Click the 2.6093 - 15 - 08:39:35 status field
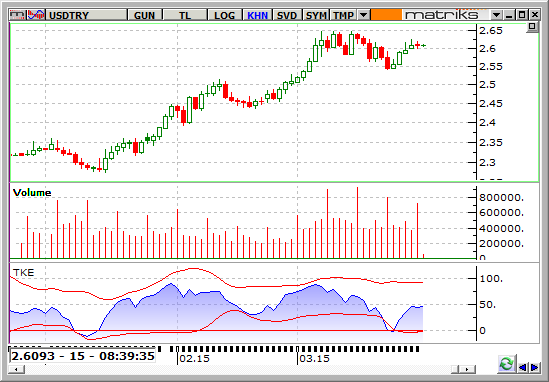The width and height of the screenshot is (549, 382). pos(83,356)
